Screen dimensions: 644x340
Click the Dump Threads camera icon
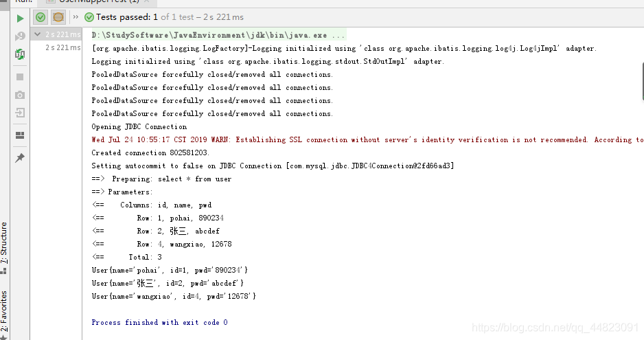(x=20, y=95)
